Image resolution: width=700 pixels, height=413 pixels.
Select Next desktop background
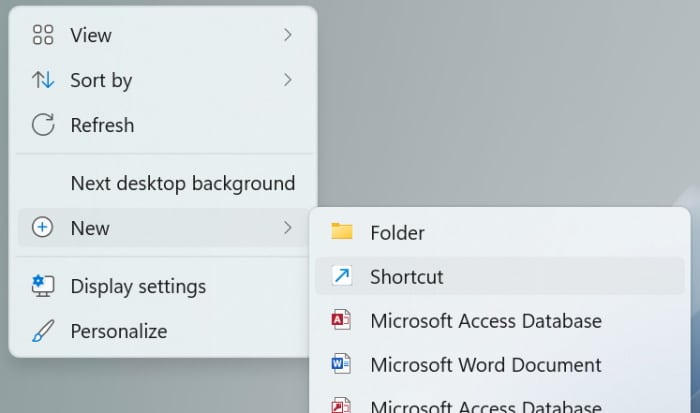tap(163, 184)
